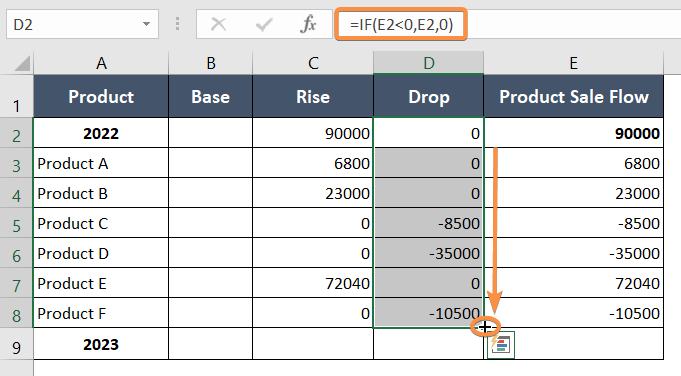This screenshot has width=681, height=376.
Task: Select row 5 header
Action: coord(17,223)
